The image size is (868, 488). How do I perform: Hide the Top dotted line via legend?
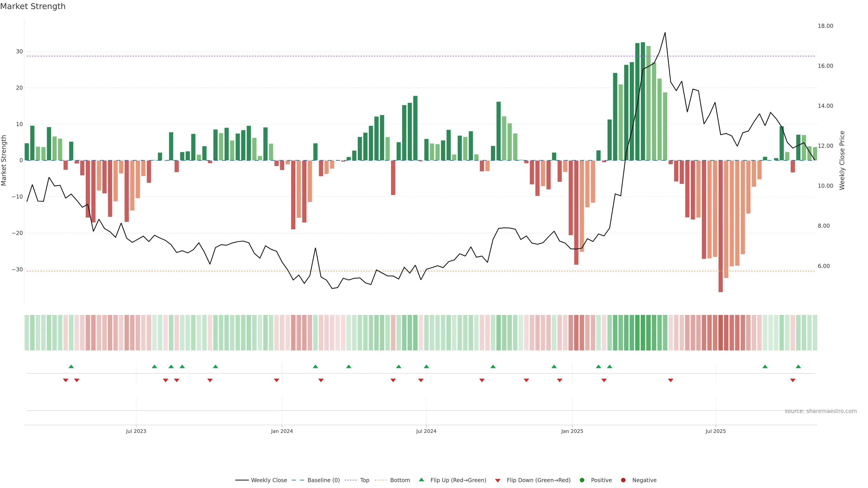click(x=364, y=480)
